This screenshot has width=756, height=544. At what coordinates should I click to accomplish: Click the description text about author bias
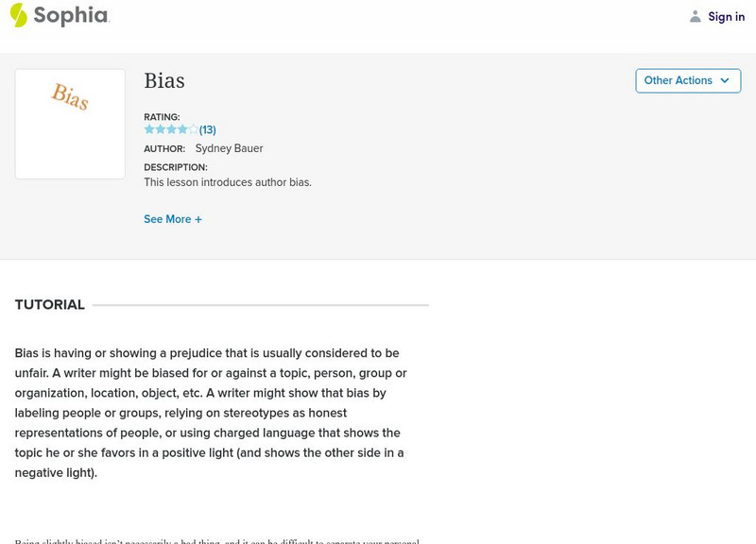(228, 182)
